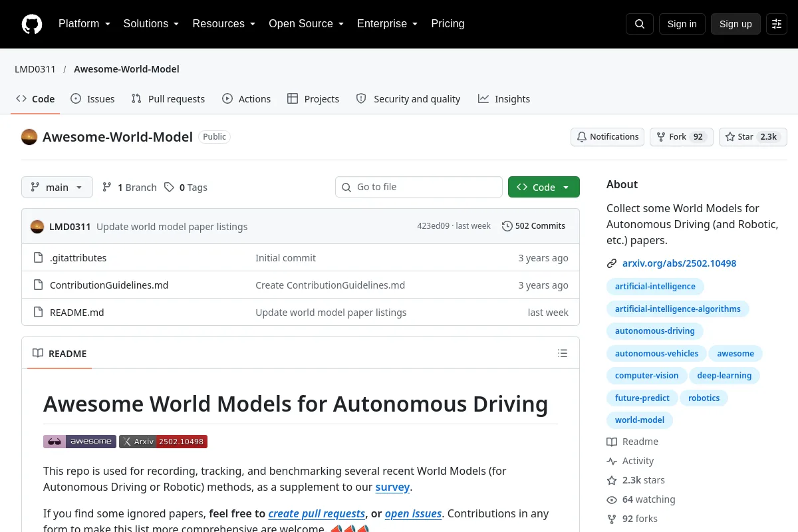Image resolution: width=798 pixels, height=532 pixels.
Task: Open the main branch selector dropdown
Action: click(x=57, y=188)
